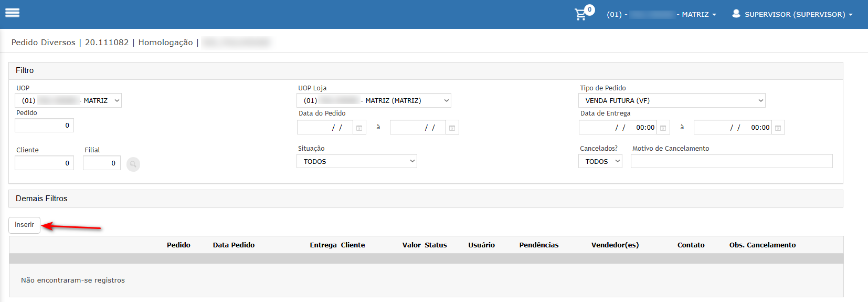Expand the UOP dropdown

click(x=68, y=100)
